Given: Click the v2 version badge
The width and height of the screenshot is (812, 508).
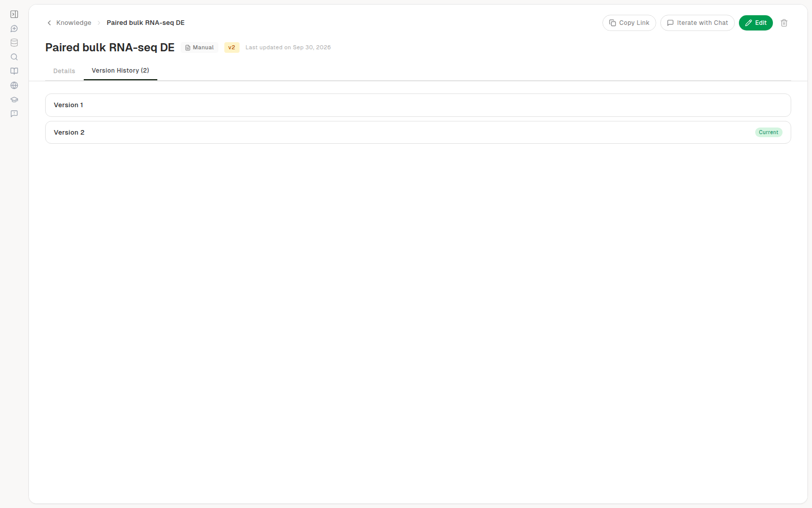Looking at the screenshot, I should pyautogui.click(x=232, y=47).
